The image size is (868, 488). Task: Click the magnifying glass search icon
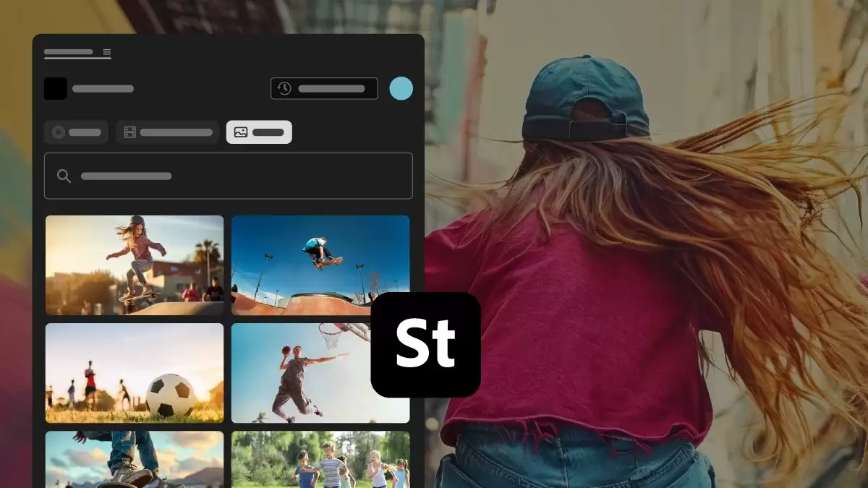click(64, 176)
